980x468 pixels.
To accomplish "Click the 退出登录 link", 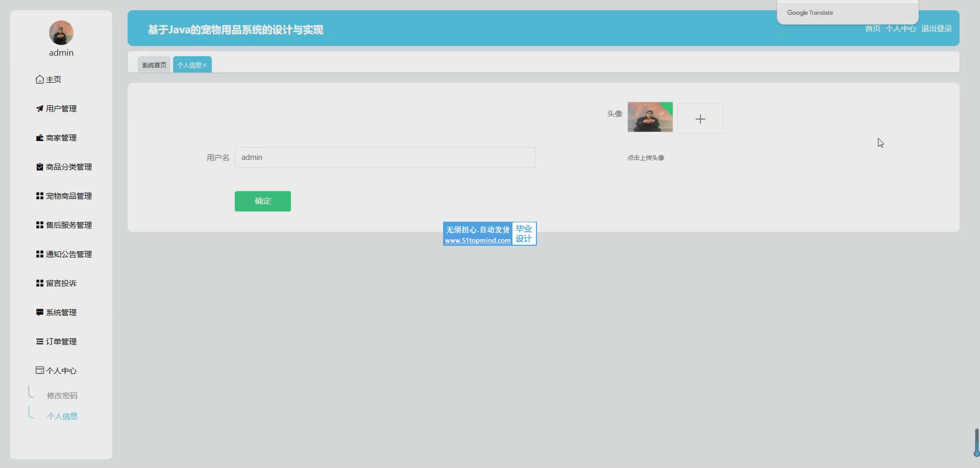I will point(936,29).
